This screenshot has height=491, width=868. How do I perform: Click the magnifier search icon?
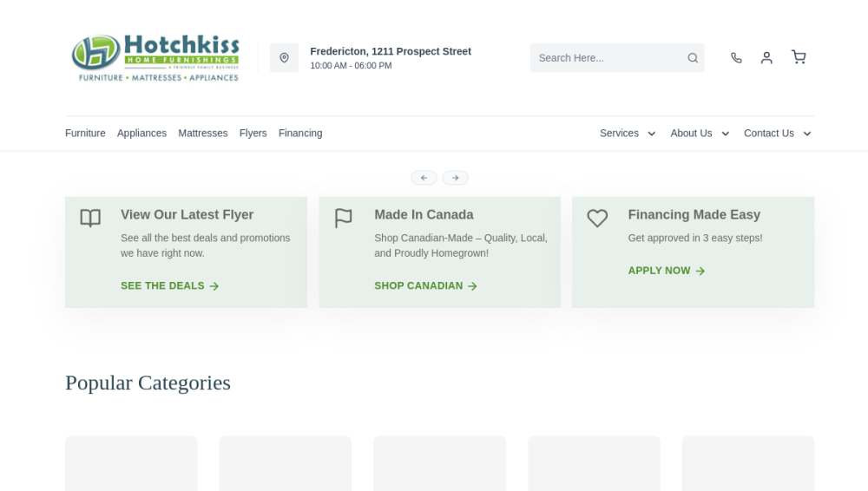point(693,58)
